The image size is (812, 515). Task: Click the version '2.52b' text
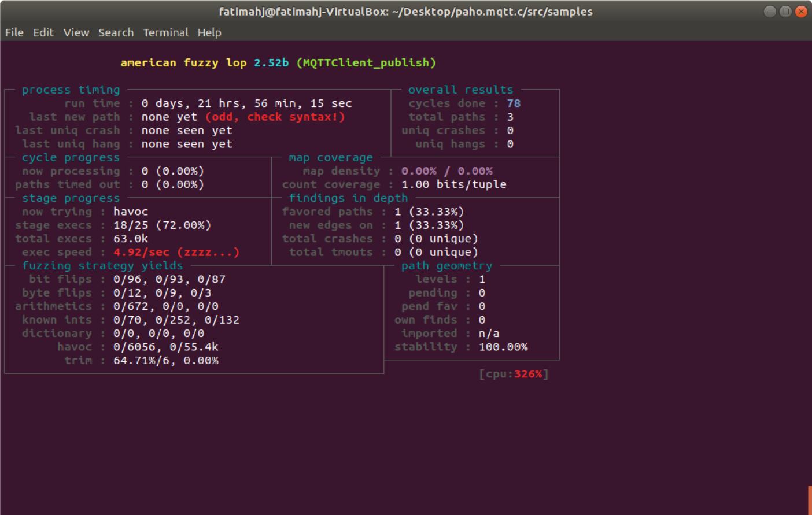coord(271,62)
